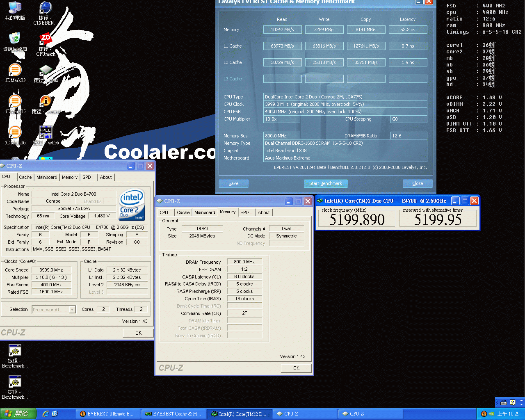Switch to EVEREST Ultimate Edition taskbar button

coord(108,414)
